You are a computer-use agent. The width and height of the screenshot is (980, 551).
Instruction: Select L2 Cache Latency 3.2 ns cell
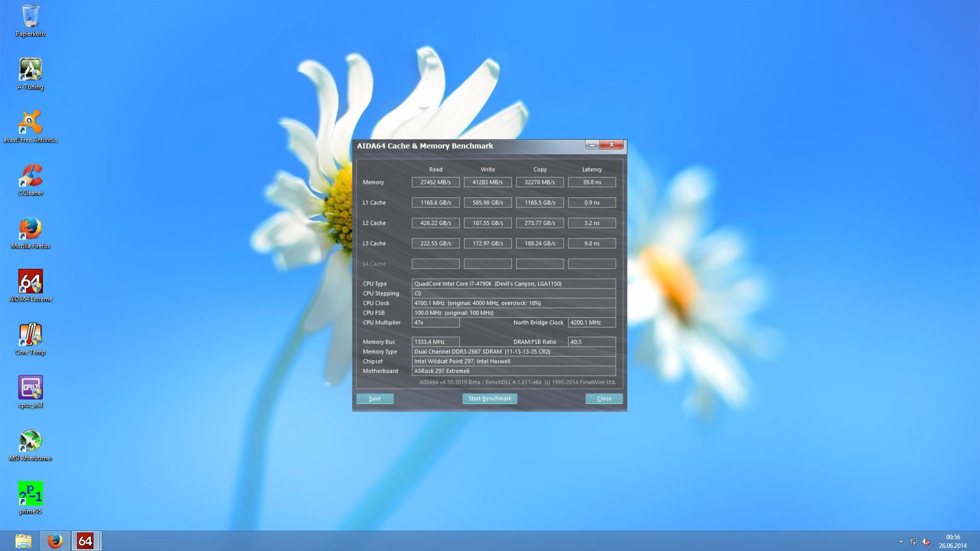592,223
